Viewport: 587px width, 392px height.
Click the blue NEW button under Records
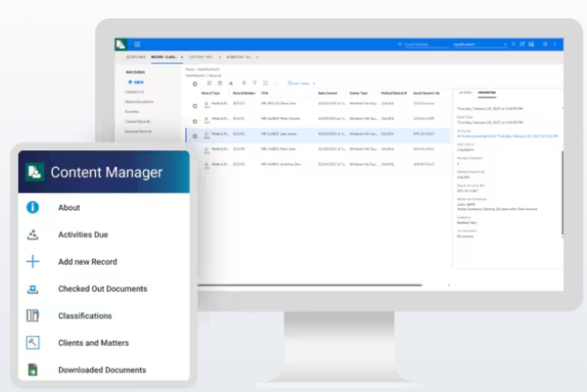pyautogui.click(x=136, y=82)
